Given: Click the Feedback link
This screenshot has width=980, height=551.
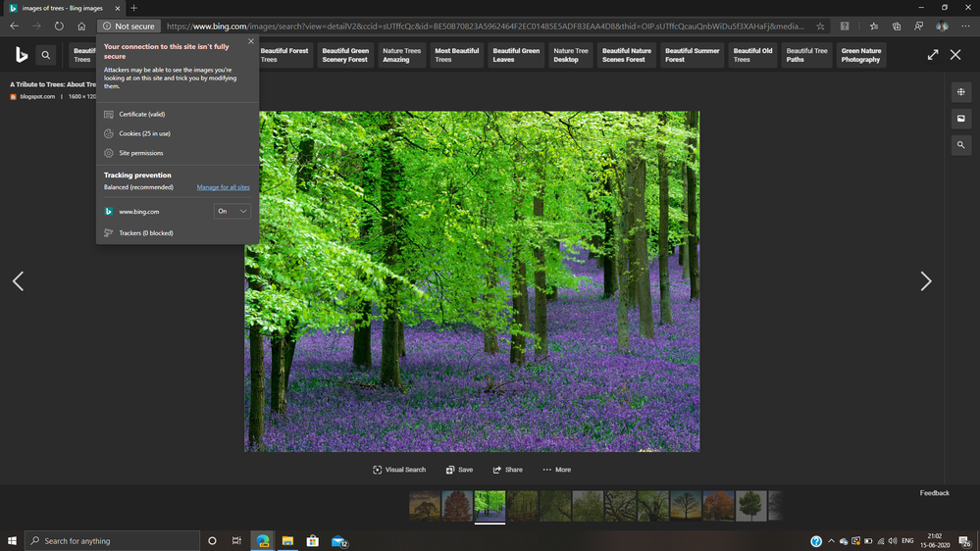Looking at the screenshot, I should [x=934, y=493].
